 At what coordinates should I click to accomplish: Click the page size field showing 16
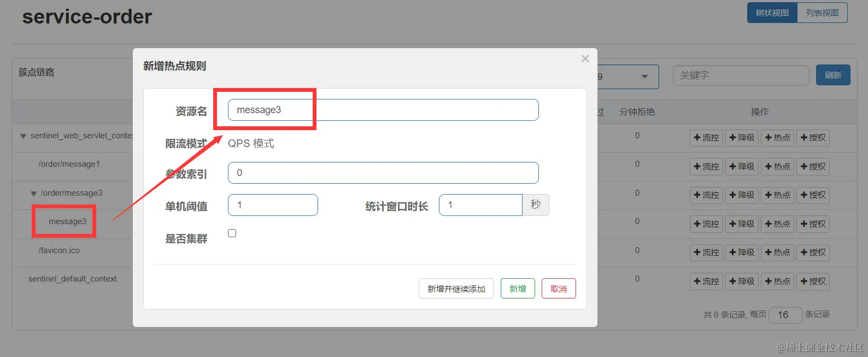[x=785, y=315]
